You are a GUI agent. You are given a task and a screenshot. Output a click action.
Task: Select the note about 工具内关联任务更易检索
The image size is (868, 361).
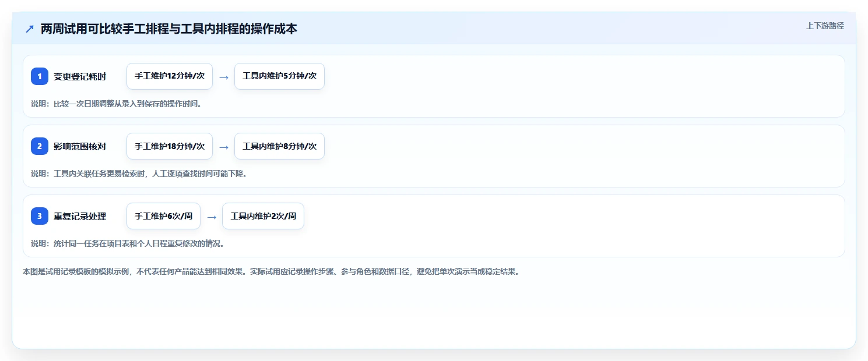[x=139, y=174]
